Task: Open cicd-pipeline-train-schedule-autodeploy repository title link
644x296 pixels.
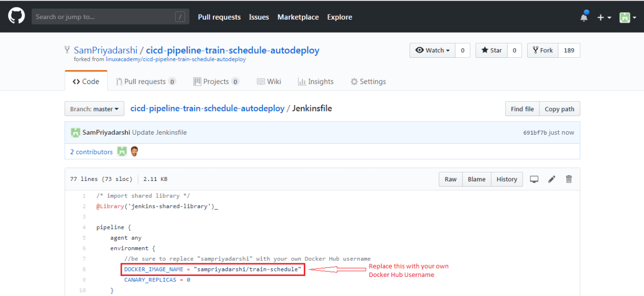Action: coord(232,50)
